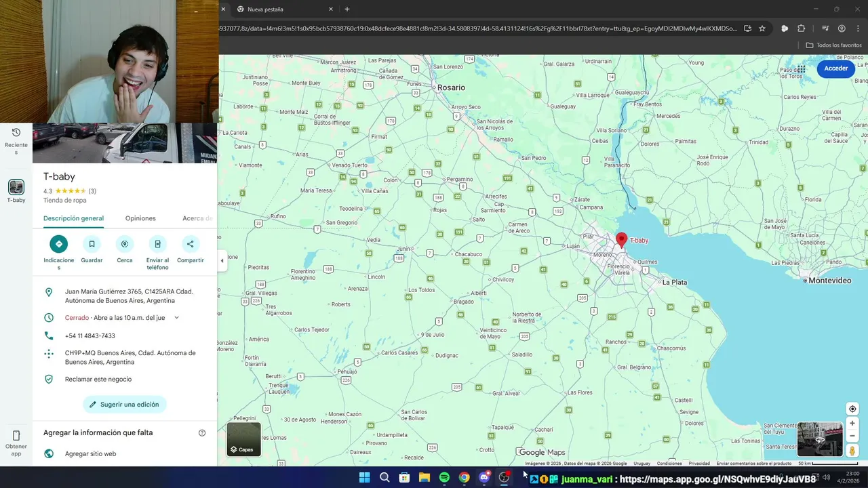This screenshot has width=868, height=488.
Task: Open the Capas layers switcher
Action: pyautogui.click(x=244, y=439)
